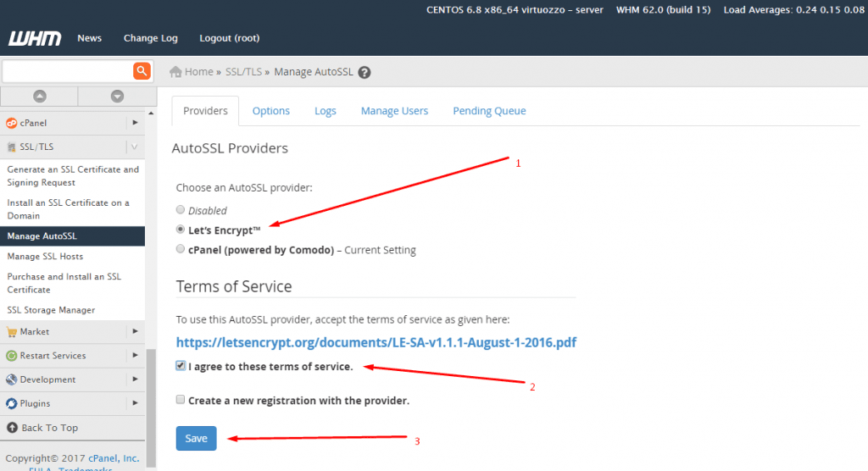Viewport: 868px width, 471px height.
Task: Click the Terms of Service heading
Action: pyautogui.click(x=234, y=286)
